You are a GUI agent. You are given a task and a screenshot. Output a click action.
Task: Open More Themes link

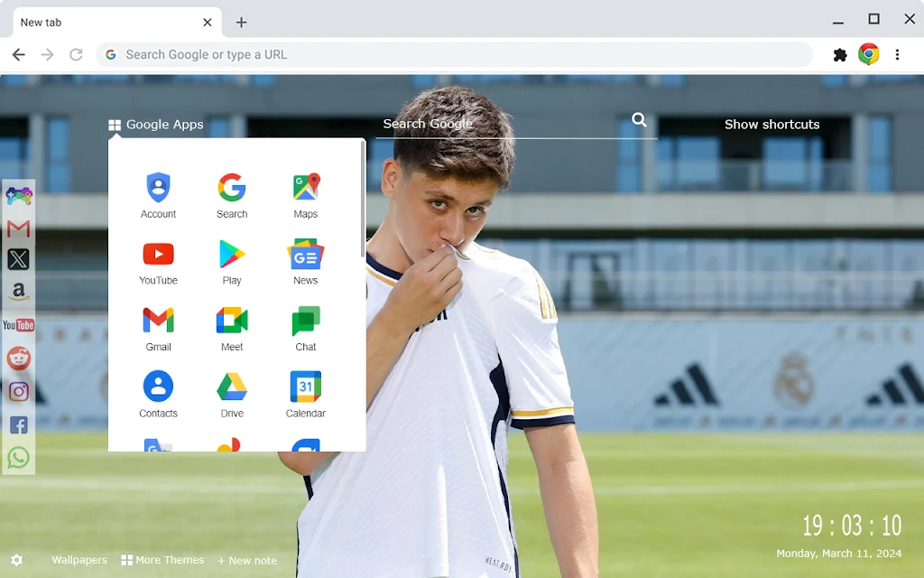(x=162, y=560)
